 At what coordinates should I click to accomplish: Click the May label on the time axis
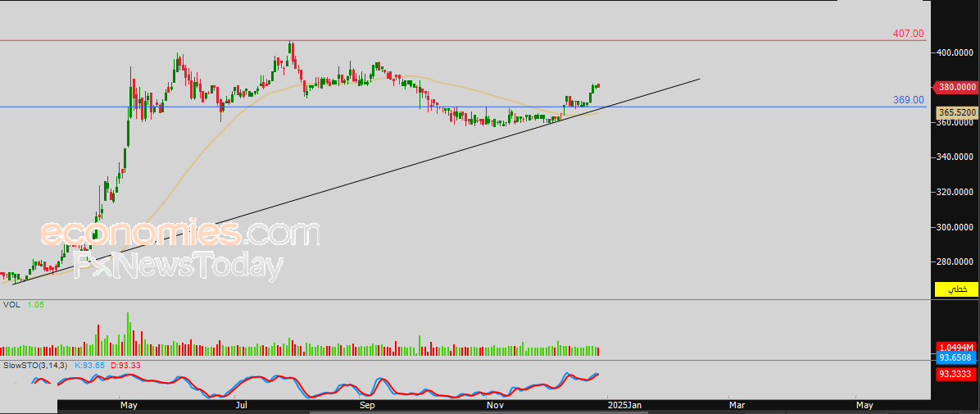pos(129,405)
